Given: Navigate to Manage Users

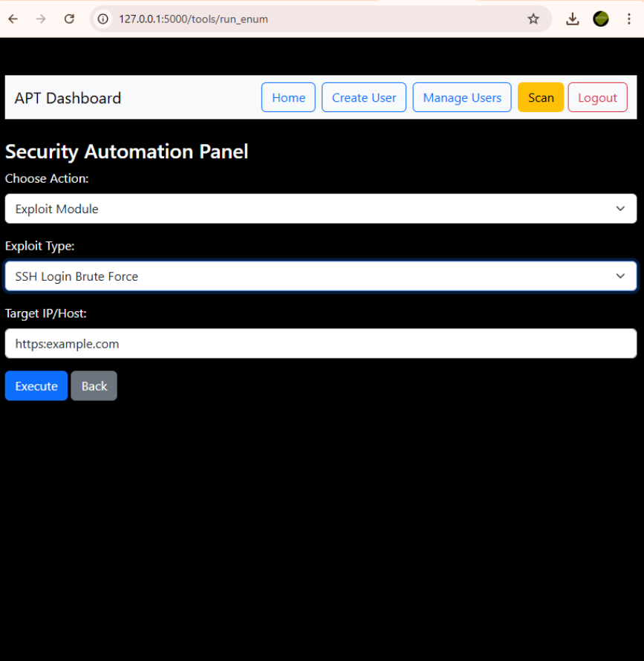Looking at the screenshot, I should click(x=462, y=97).
